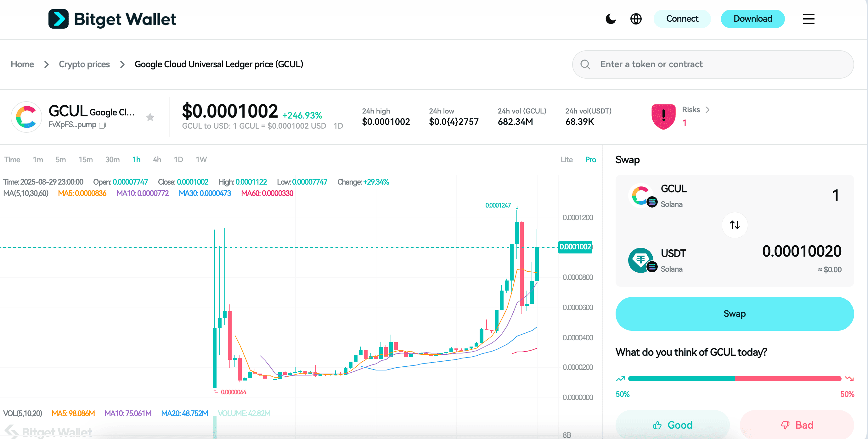Click the MA10: 0.0000772 indicator label
This screenshot has width=868, height=439.
coord(143,193)
